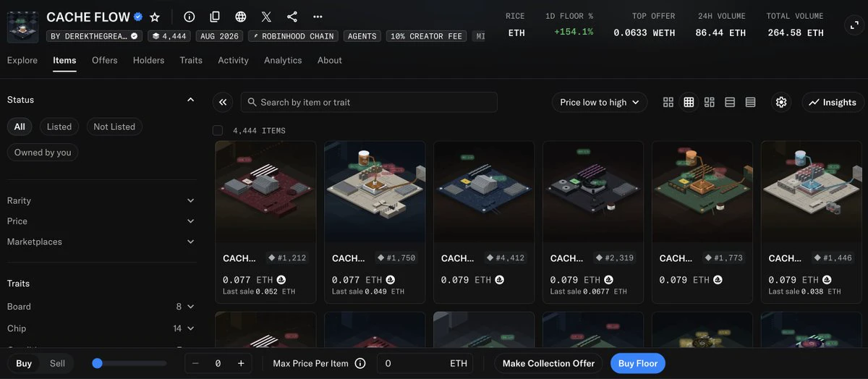The height and width of the screenshot is (379, 868).
Task: Select the Listed status filter
Action: pos(59,127)
